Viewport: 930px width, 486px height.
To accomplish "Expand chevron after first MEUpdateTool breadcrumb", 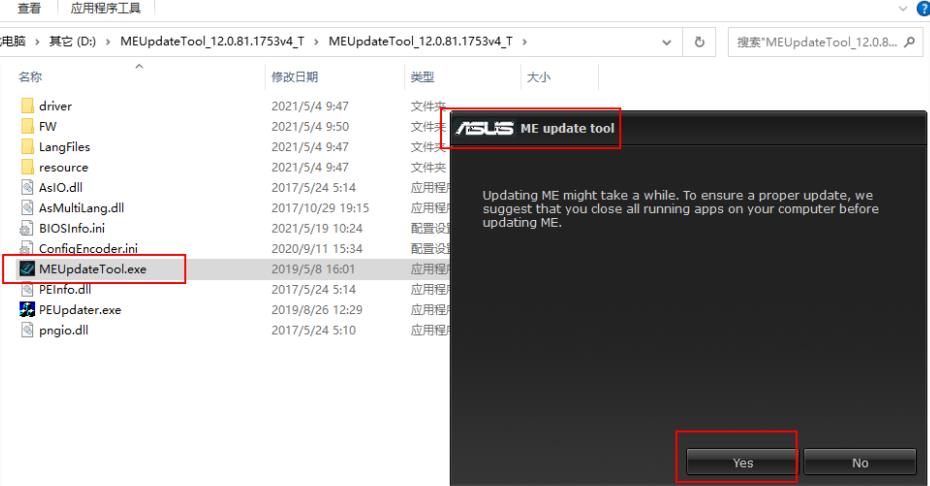I will click(316, 42).
